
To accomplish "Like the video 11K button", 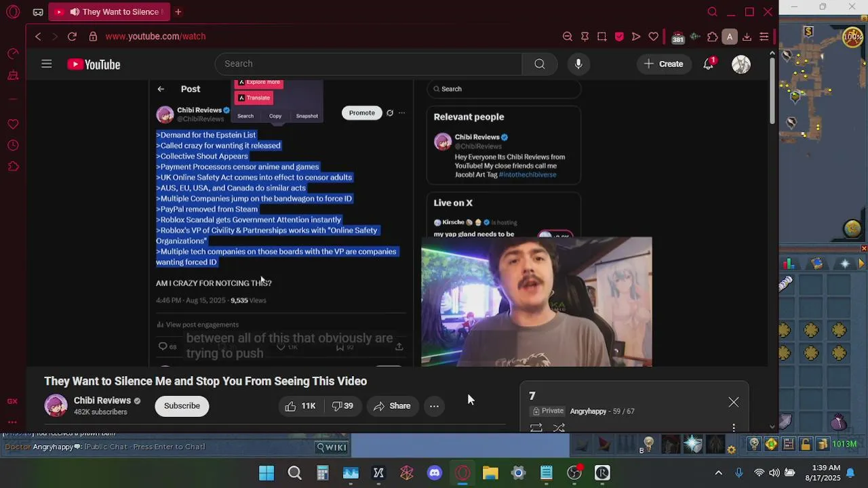I will point(300,406).
